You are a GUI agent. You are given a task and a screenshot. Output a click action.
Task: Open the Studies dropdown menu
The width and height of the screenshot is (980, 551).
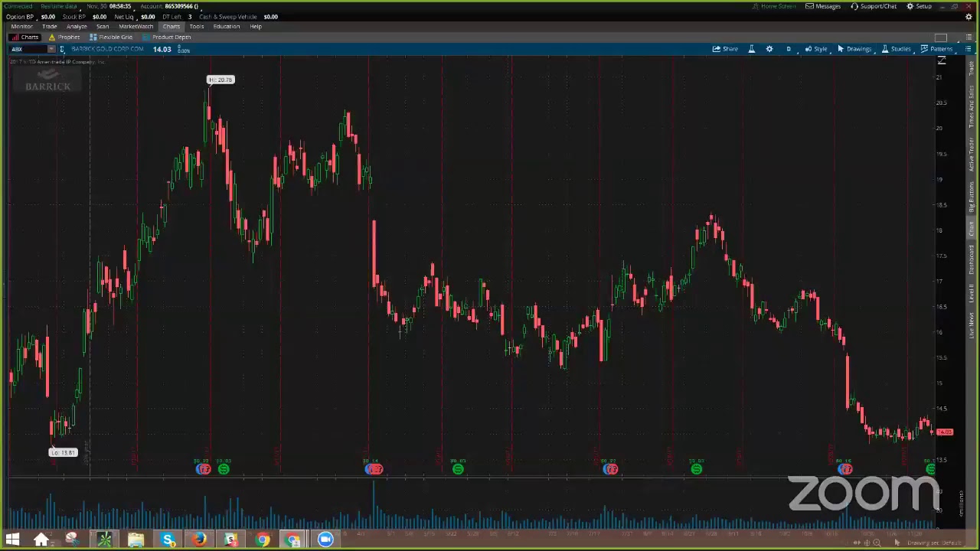pos(896,49)
